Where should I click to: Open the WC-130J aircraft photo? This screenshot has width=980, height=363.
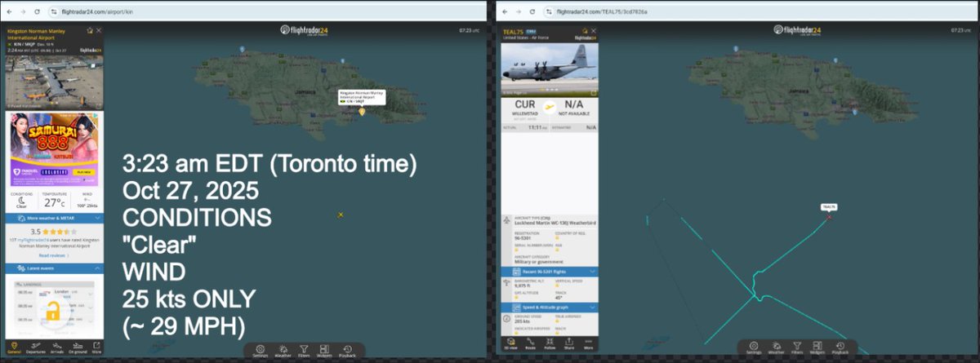tap(549, 70)
